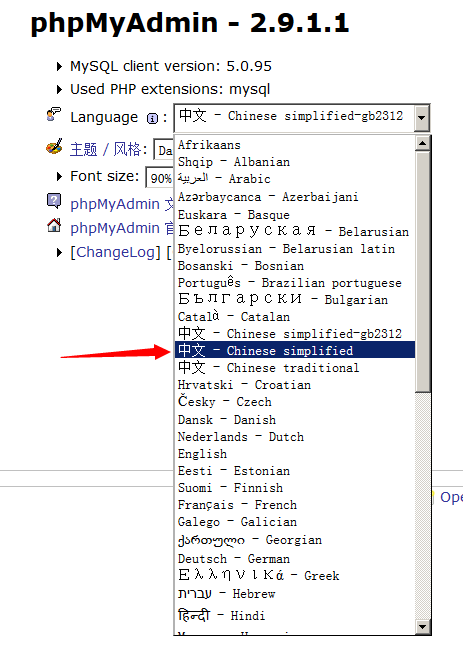Choose the Arabic language option

(x=295, y=179)
